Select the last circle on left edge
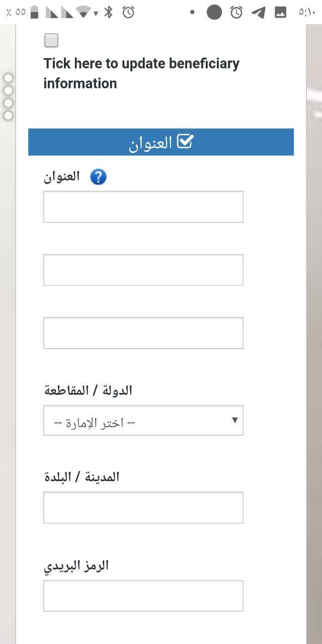This screenshot has height=644, width=322. [x=8, y=116]
